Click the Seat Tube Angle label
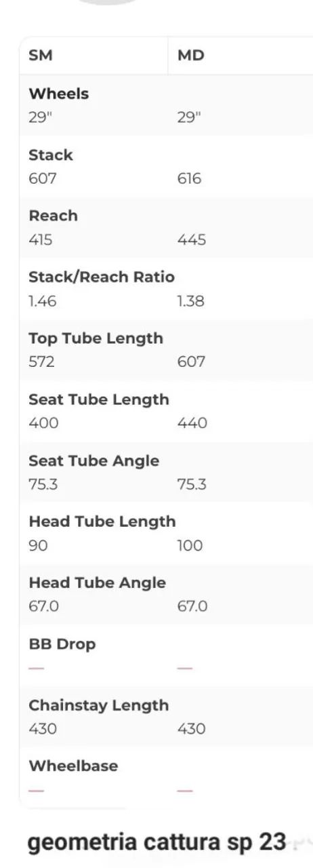This screenshot has width=313, height=868. point(94,460)
